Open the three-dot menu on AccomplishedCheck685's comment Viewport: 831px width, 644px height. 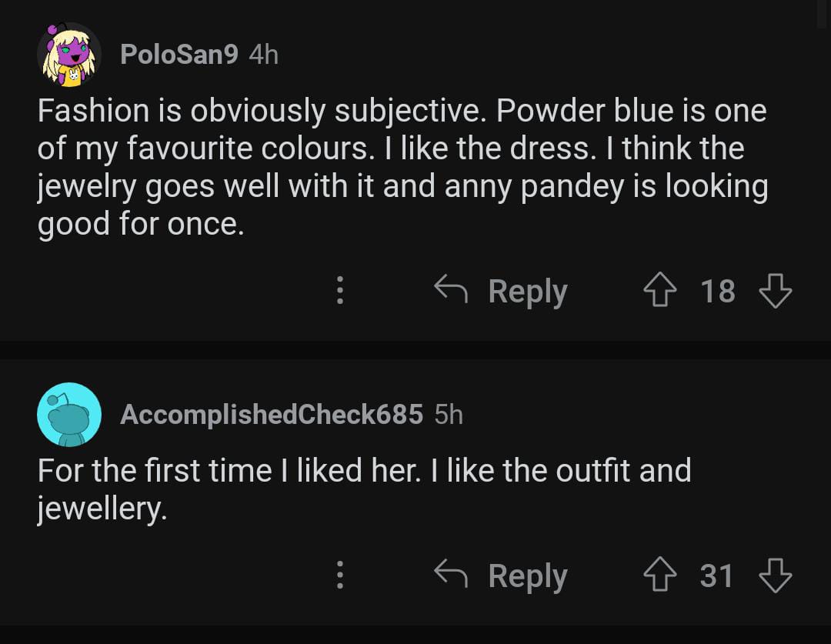coord(339,576)
